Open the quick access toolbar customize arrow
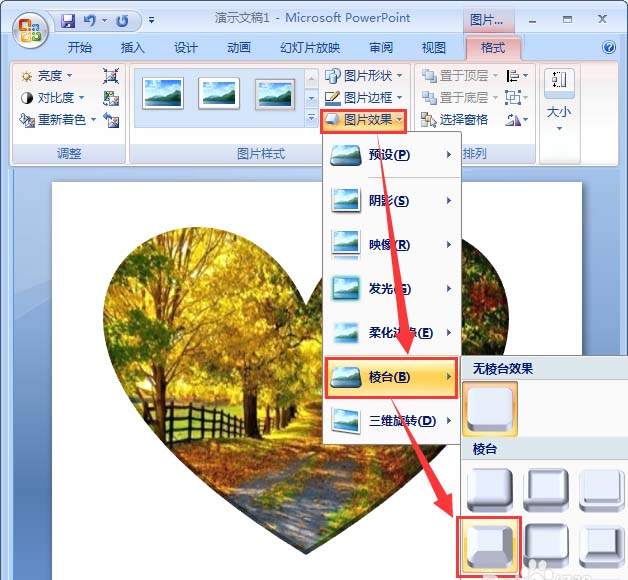The width and height of the screenshot is (628, 580). pos(151,20)
